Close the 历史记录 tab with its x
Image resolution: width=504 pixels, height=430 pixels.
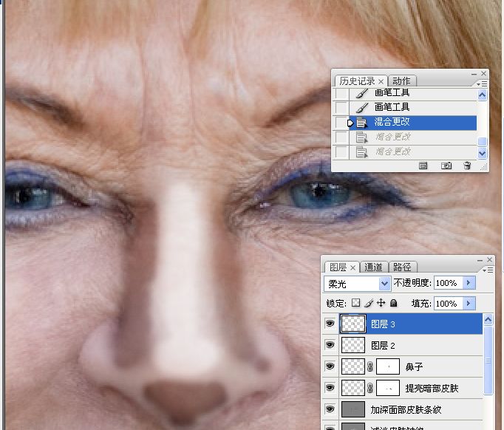[381, 81]
